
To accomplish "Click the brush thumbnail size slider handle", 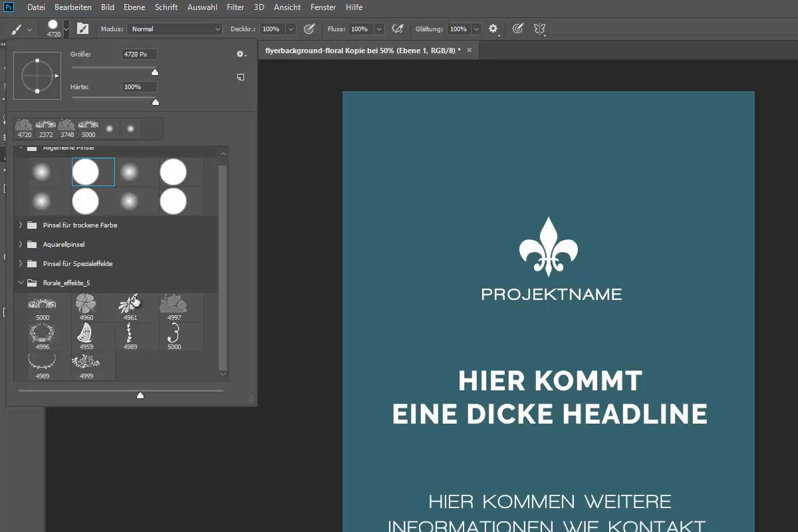I will [x=140, y=395].
